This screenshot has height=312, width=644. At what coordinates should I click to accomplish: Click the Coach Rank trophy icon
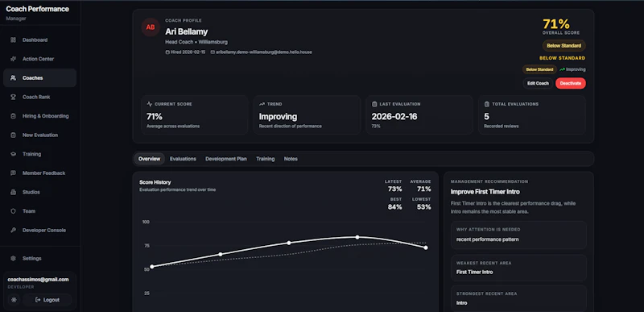pyautogui.click(x=13, y=97)
